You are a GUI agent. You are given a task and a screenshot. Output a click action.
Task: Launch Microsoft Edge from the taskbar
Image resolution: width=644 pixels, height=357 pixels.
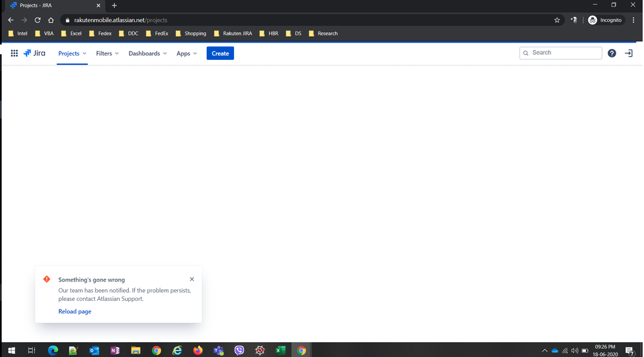(53, 350)
